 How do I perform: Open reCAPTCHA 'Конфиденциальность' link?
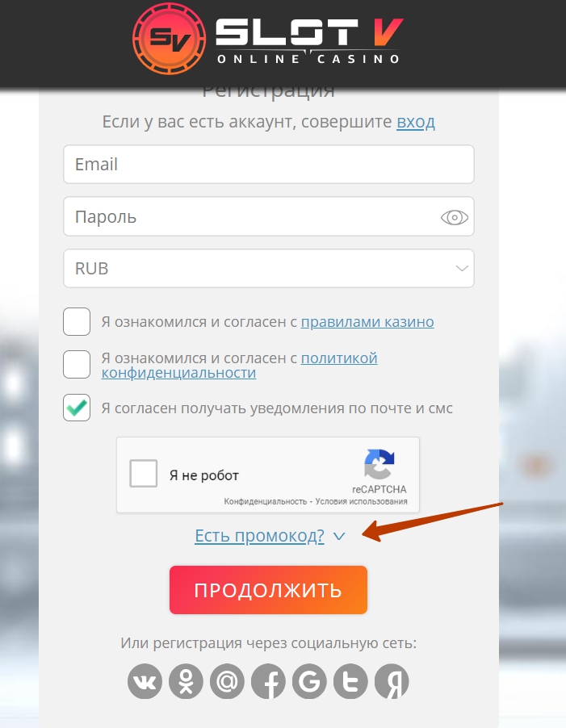coord(266,501)
